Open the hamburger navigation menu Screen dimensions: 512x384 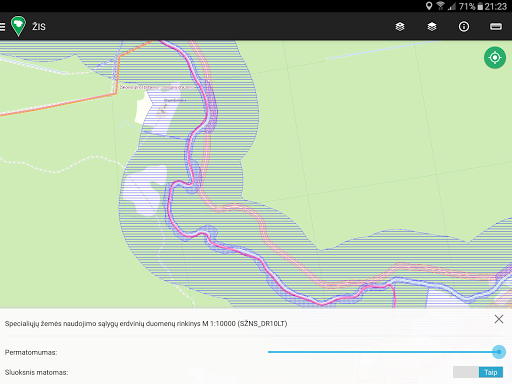2,27
